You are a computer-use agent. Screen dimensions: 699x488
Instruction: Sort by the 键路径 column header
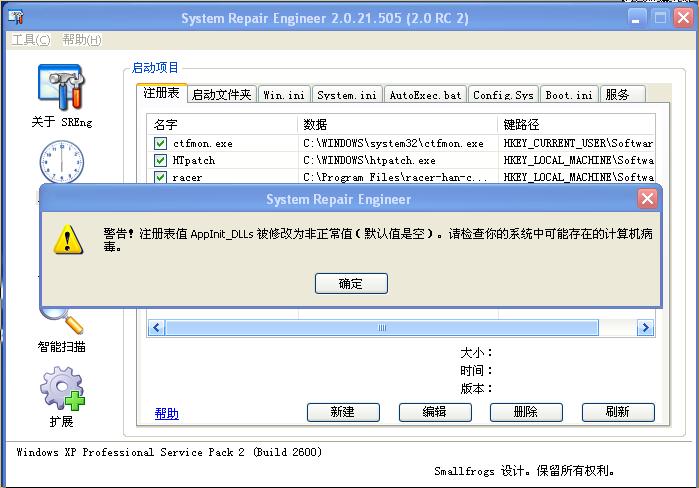point(576,125)
